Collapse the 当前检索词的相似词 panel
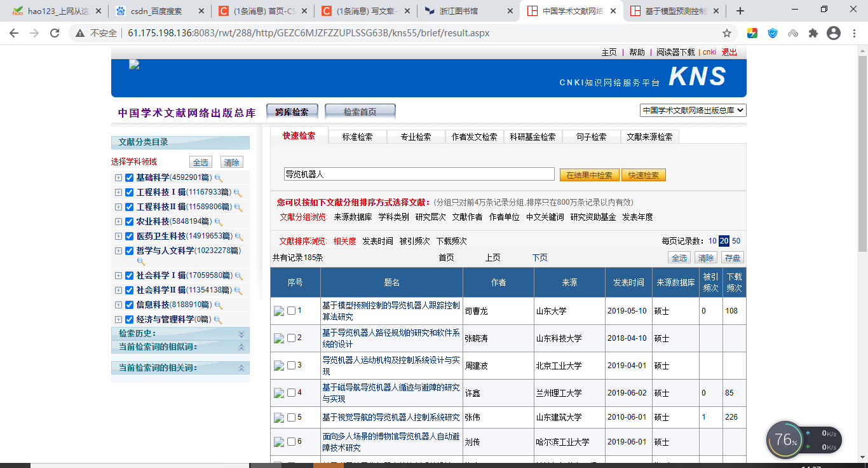868x468 pixels. [x=241, y=347]
